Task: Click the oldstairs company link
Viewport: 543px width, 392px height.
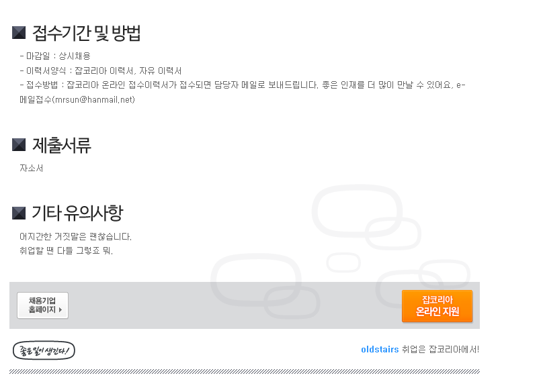Action: coord(380,350)
